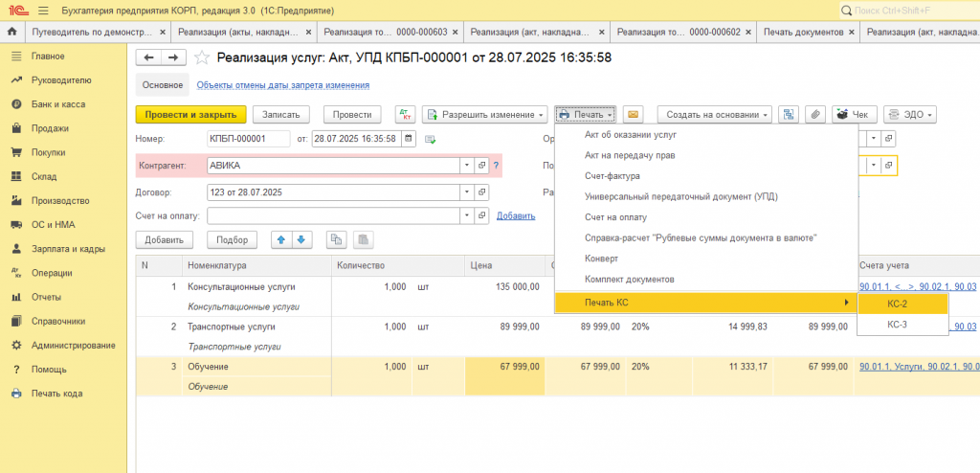Click Добавить button above the table
This screenshot has height=473, width=980.
click(x=165, y=239)
